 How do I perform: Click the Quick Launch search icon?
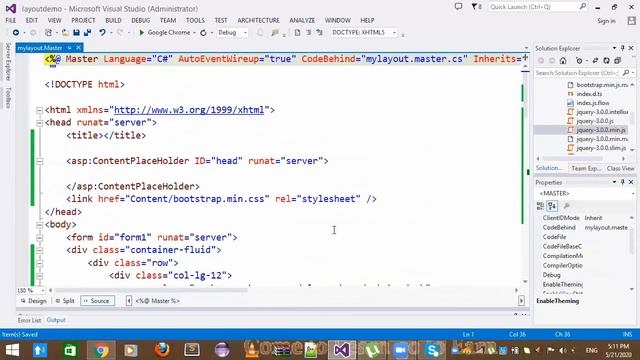(x=582, y=7)
